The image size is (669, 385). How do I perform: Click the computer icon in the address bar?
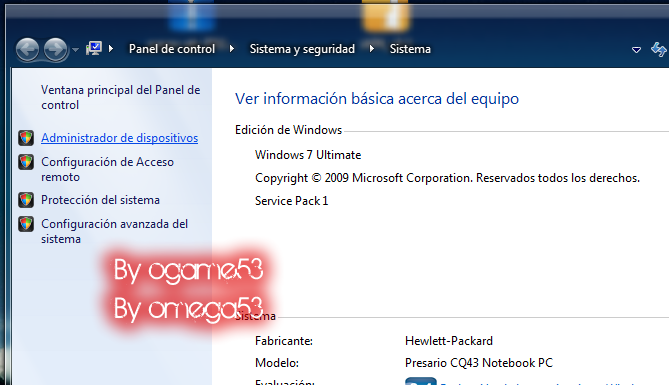(x=93, y=49)
